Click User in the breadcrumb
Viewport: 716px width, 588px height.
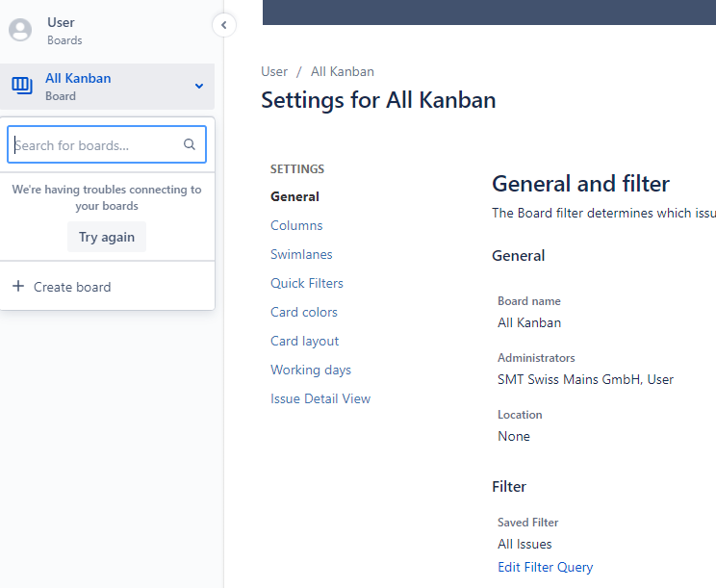coord(274,71)
